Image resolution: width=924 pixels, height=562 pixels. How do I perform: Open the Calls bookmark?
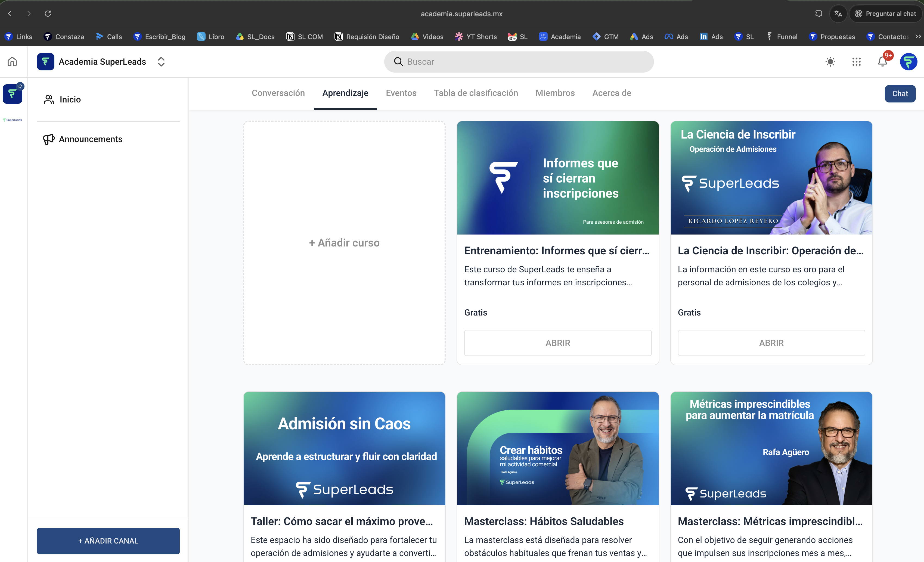(x=109, y=36)
